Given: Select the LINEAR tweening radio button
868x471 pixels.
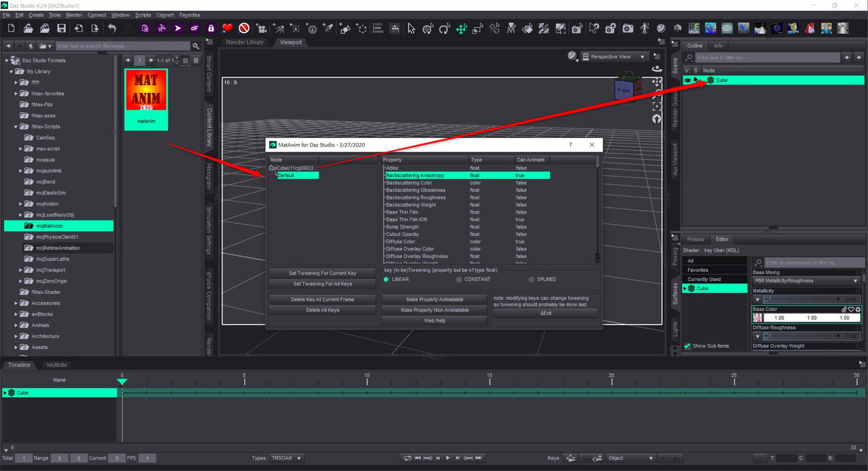Looking at the screenshot, I should [387, 279].
